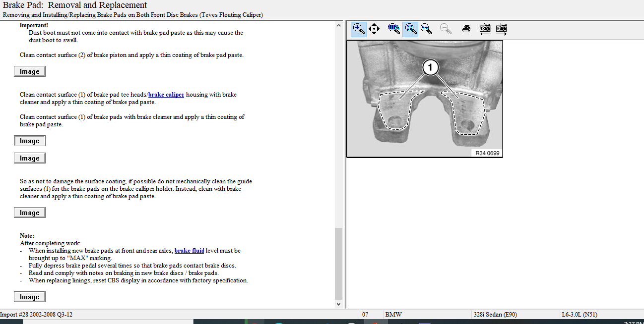Open the brake fluid hyperlink
The image size is (644, 324).
pyautogui.click(x=189, y=251)
